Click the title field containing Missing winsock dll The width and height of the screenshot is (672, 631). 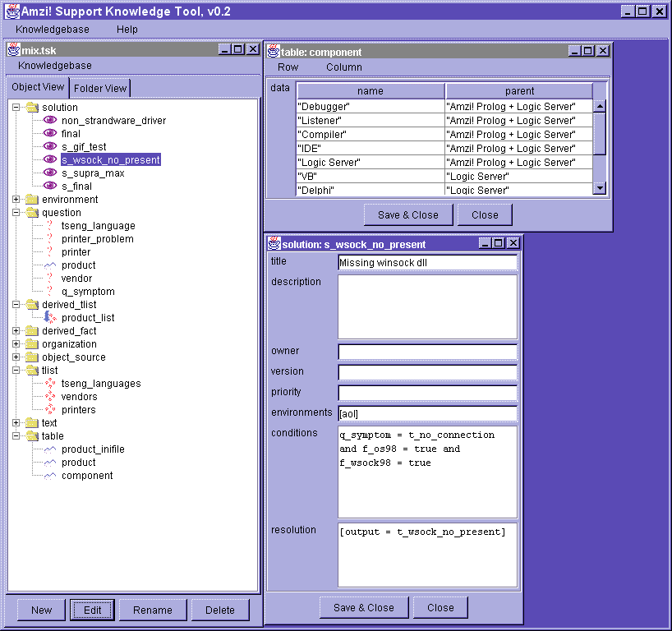point(427,263)
